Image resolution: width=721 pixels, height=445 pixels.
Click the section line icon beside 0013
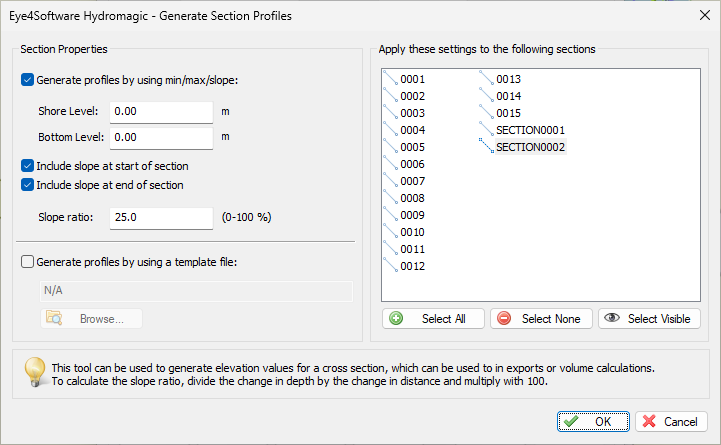pos(486,79)
